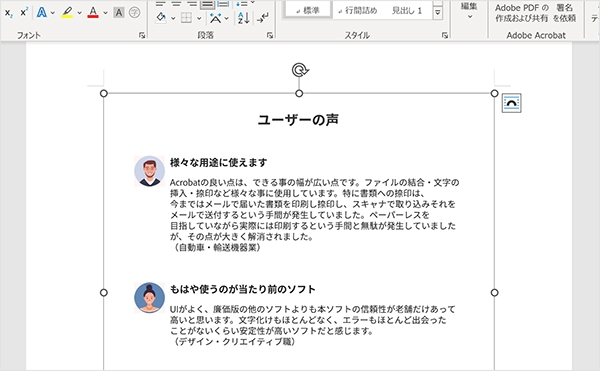Apply subscript formatting
Viewport: 600px width, 371px height.
(x=8, y=13)
